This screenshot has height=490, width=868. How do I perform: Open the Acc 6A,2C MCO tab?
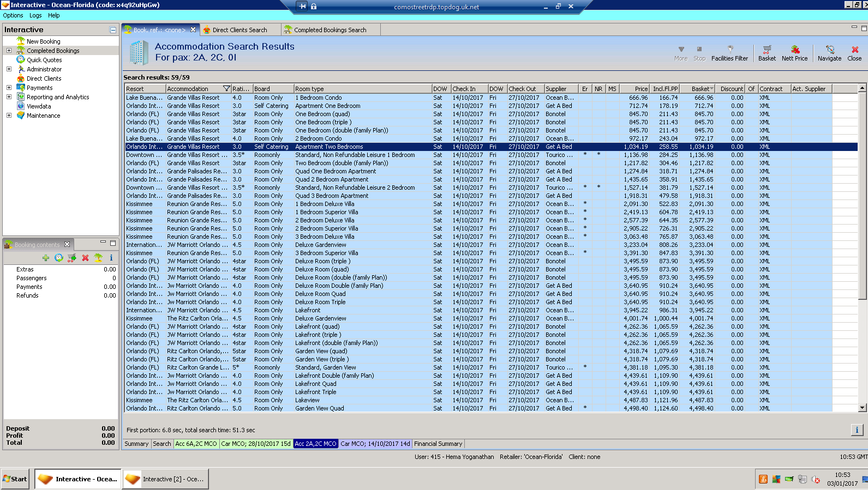click(x=196, y=444)
